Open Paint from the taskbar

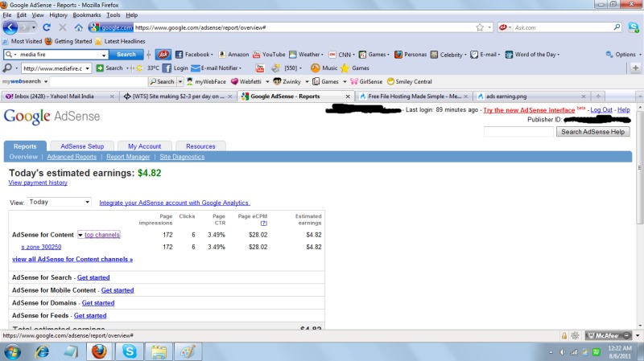(x=188, y=351)
